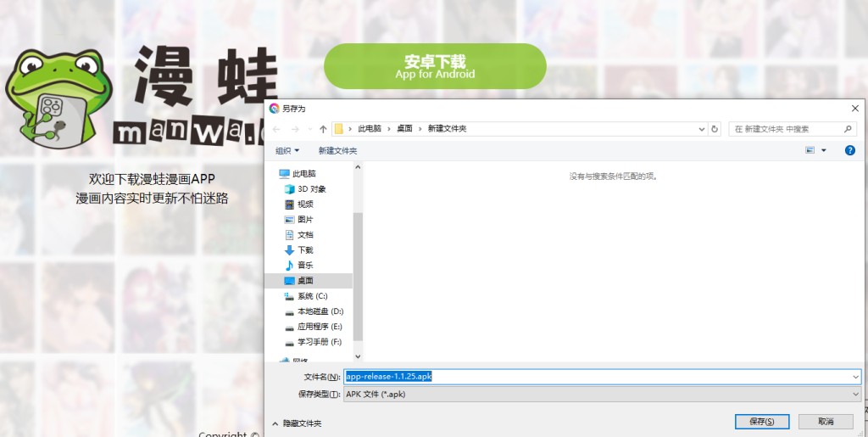Viewport: 868px width, 437px height.
Task: Refresh the folder view
Action: click(x=715, y=129)
